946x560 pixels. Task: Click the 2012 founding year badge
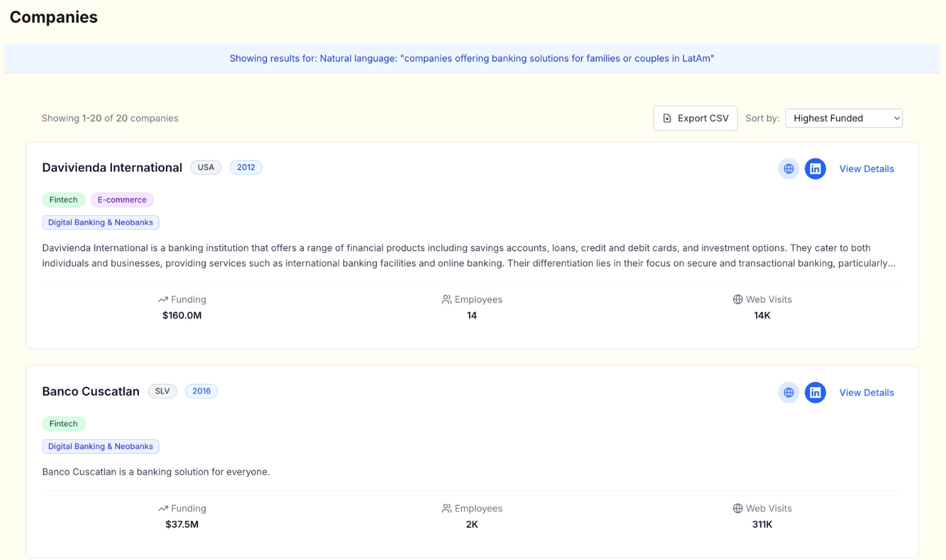tap(246, 168)
